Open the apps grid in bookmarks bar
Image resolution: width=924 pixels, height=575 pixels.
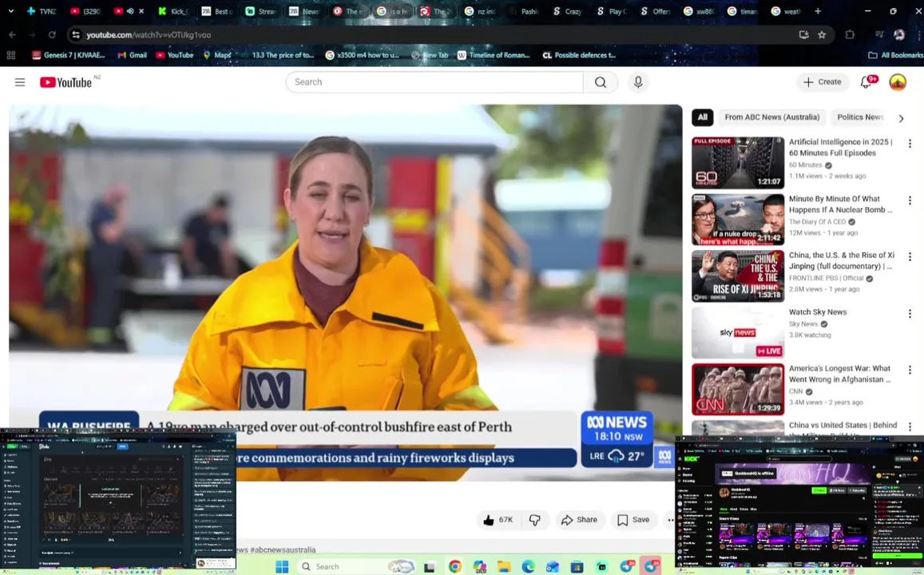(10, 55)
